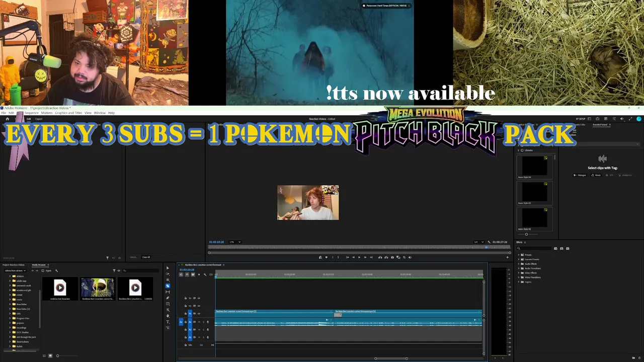The image size is (644, 362).
Task: Expand the Presets effects bin
Action: (x=519, y=255)
